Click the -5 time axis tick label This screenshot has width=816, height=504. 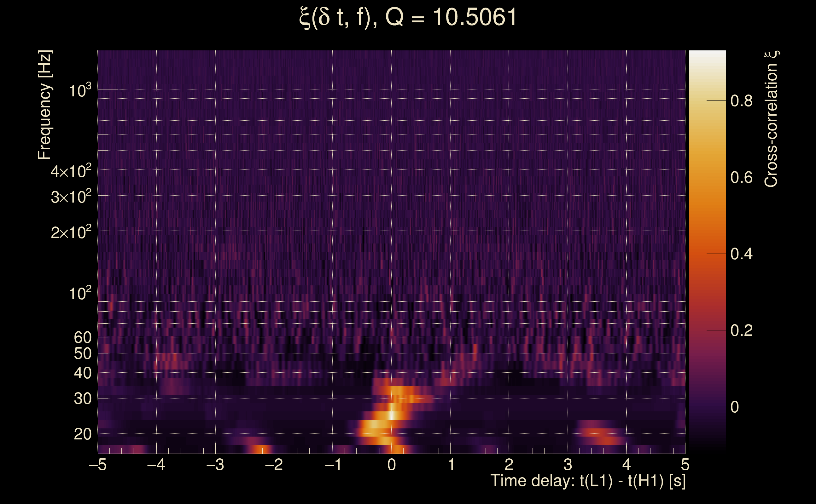[97, 465]
